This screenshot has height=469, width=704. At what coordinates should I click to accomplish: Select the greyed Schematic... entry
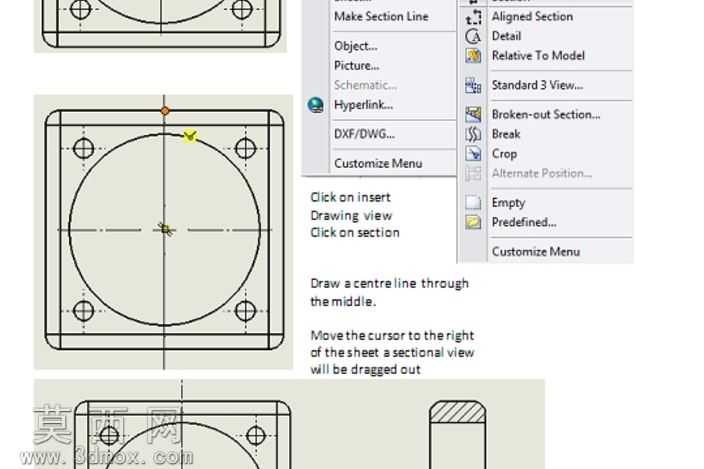click(x=365, y=85)
